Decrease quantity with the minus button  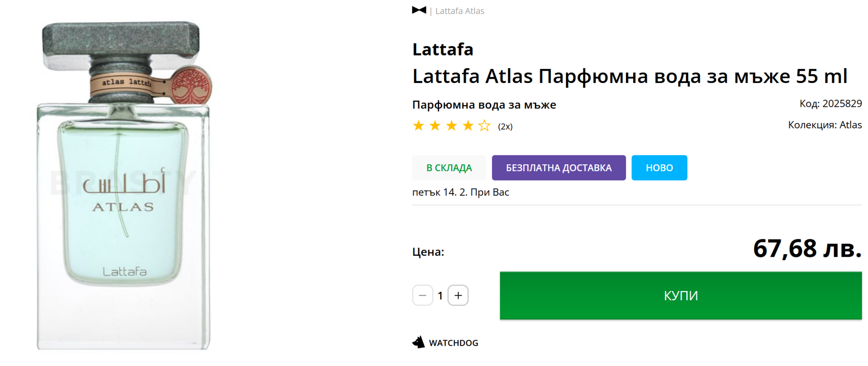coord(423,295)
